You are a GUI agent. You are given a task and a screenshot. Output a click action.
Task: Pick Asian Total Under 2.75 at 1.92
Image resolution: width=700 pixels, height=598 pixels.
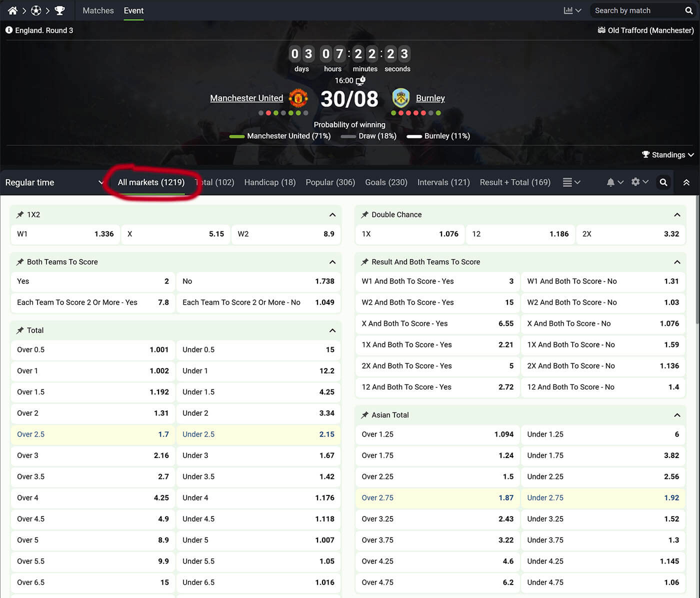[603, 498]
